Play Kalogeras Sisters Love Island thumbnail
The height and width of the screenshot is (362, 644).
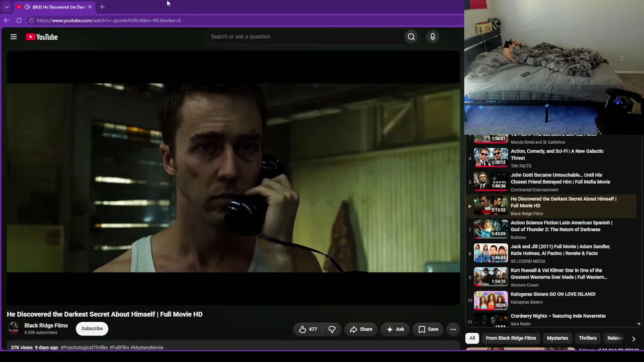(x=491, y=301)
